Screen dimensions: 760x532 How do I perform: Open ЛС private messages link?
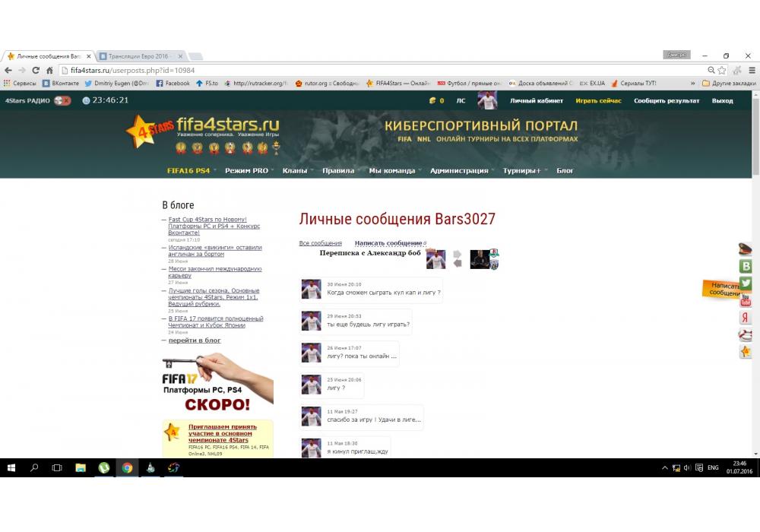461,101
